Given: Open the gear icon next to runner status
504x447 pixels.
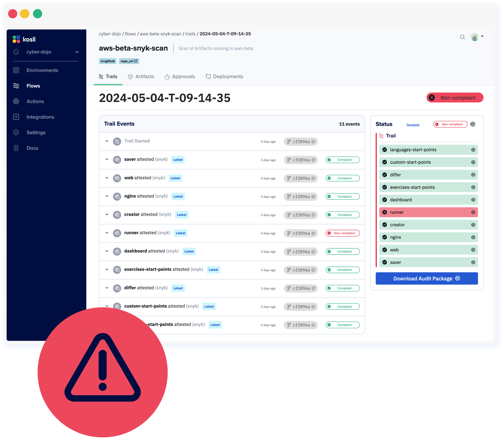Looking at the screenshot, I should pos(473,212).
